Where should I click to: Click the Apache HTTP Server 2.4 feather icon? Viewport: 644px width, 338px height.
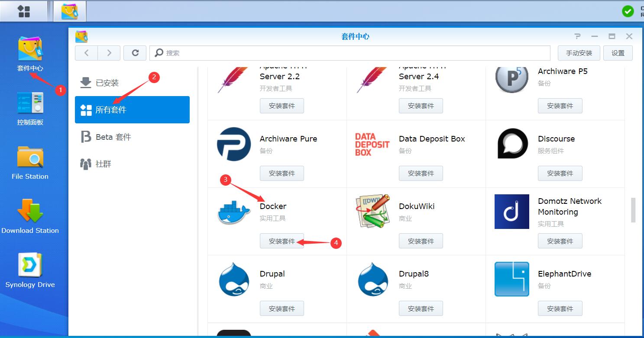tap(372, 80)
